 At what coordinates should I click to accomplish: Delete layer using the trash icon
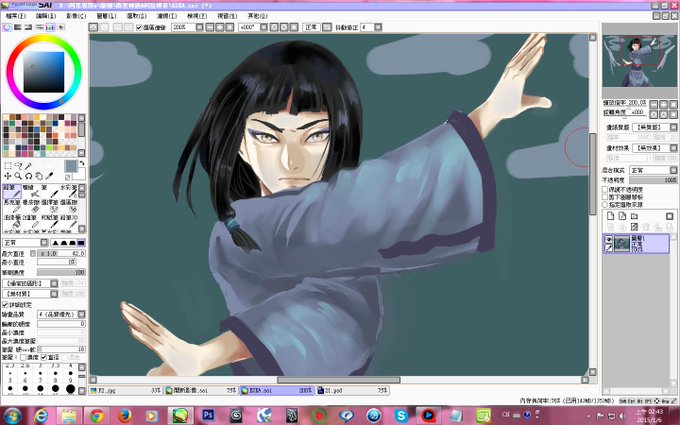(x=646, y=226)
